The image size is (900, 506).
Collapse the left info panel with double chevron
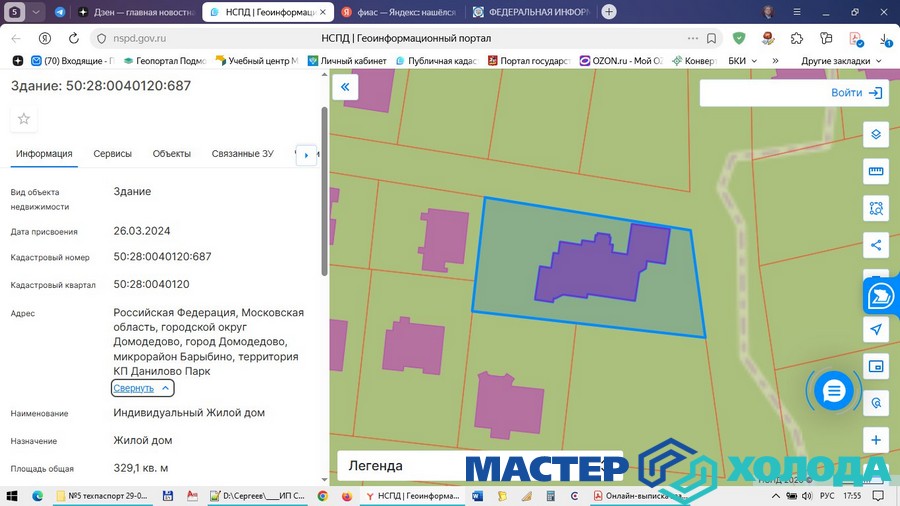[344, 87]
